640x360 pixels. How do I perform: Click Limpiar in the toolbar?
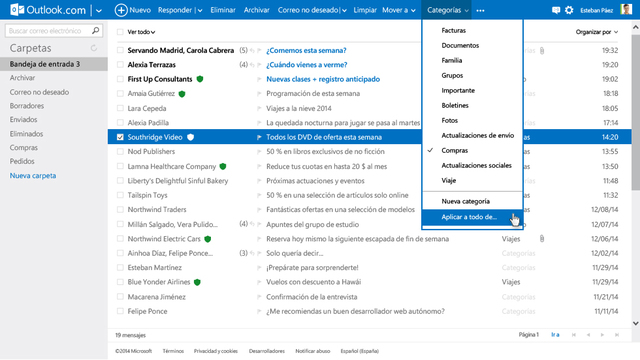pyautogui.click(x=365, y=10)
